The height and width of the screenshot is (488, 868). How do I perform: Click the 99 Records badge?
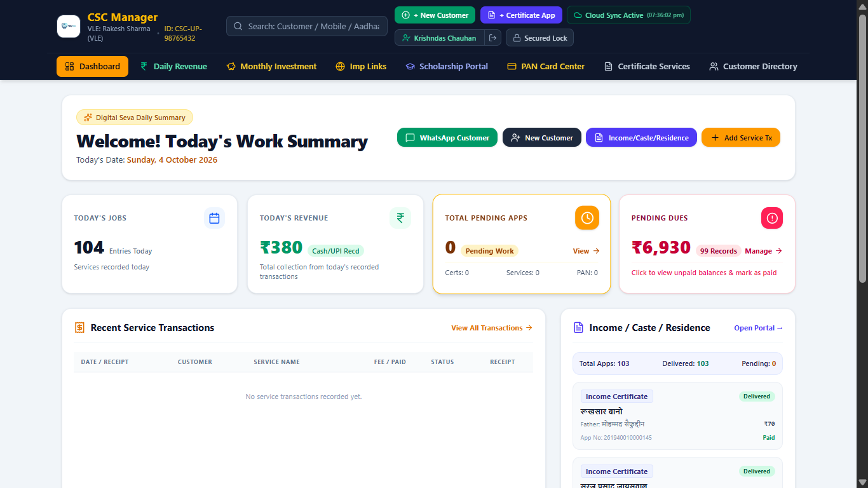click(718, 251)
